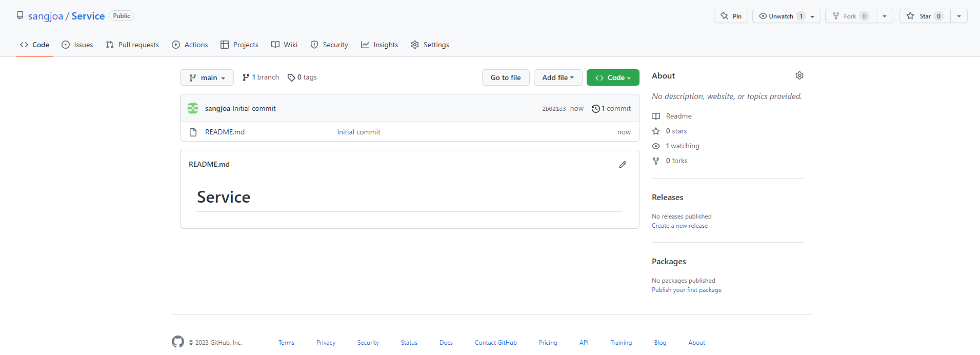Expand the main branch selector

pos(207,77)
